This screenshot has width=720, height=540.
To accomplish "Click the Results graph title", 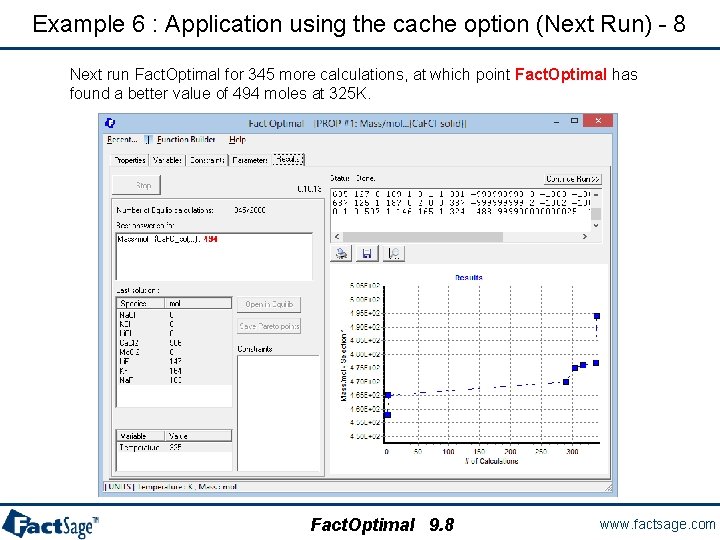I will (x=469, y=277).
